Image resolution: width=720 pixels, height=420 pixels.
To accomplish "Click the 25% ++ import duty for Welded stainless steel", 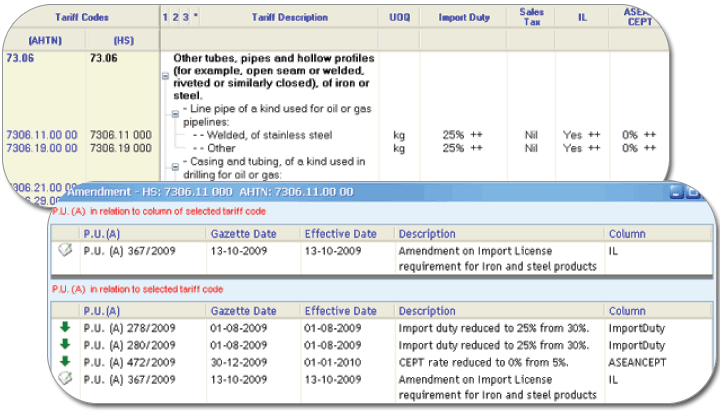I will 462,135.
